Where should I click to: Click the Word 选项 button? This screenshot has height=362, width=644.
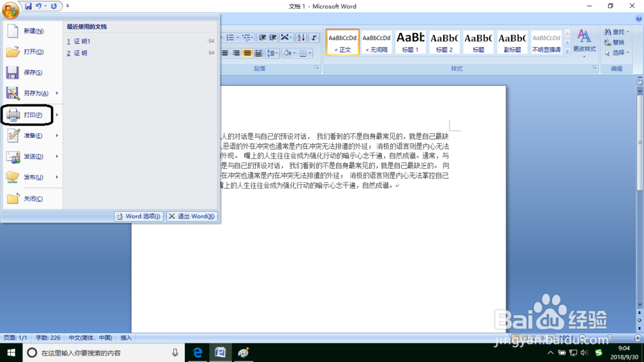(139, 216)
